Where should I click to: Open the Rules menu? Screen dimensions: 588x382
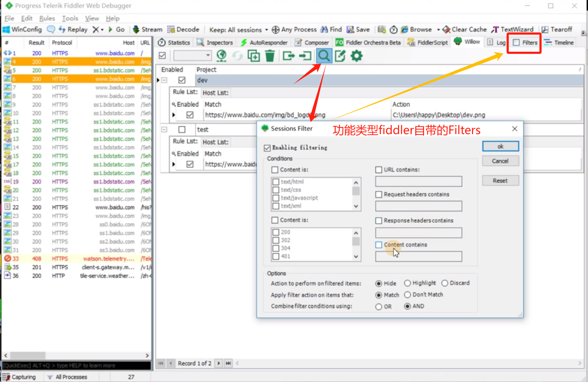[x=47, y=19]
